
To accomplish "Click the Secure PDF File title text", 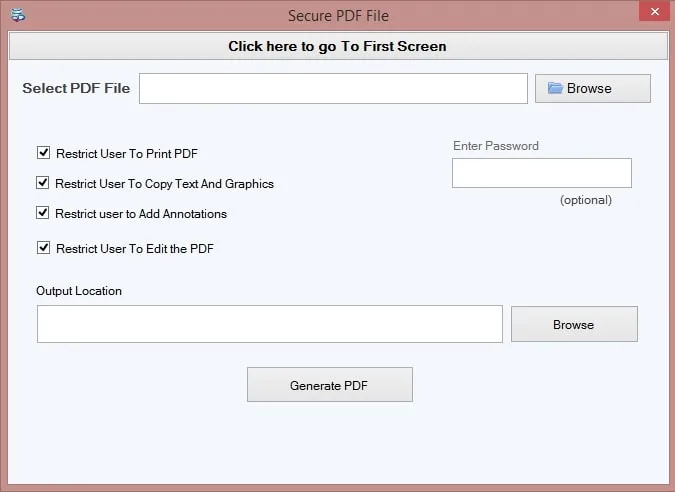I will [x=338, y=15].
